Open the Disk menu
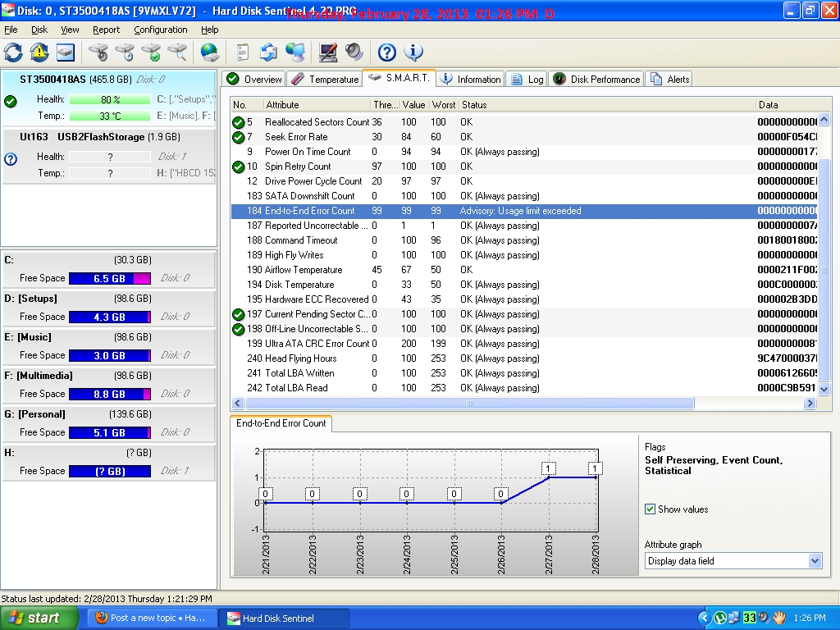Screen dimensions: 840x630 [39, 30]
